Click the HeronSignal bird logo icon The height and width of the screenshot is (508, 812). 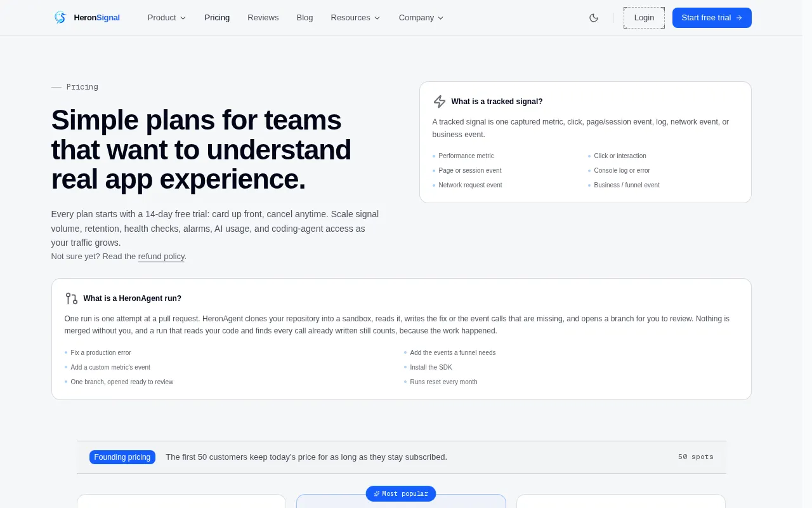[60, 18]
